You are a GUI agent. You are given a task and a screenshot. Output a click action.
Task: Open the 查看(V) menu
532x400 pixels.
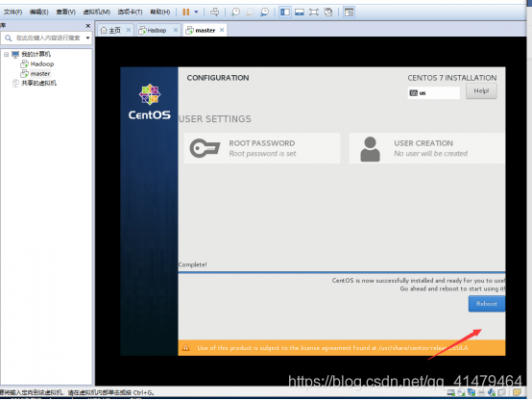pos(65,12)
